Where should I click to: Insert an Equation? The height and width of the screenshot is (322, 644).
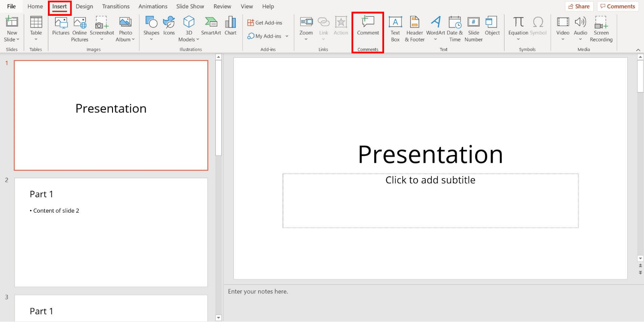(518, 22)
